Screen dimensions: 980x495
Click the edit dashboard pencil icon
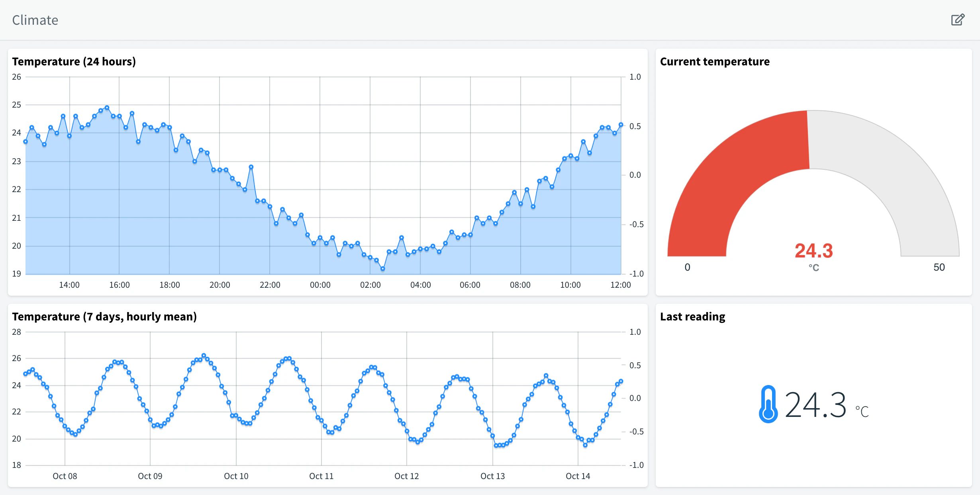(x=958, y=20)
